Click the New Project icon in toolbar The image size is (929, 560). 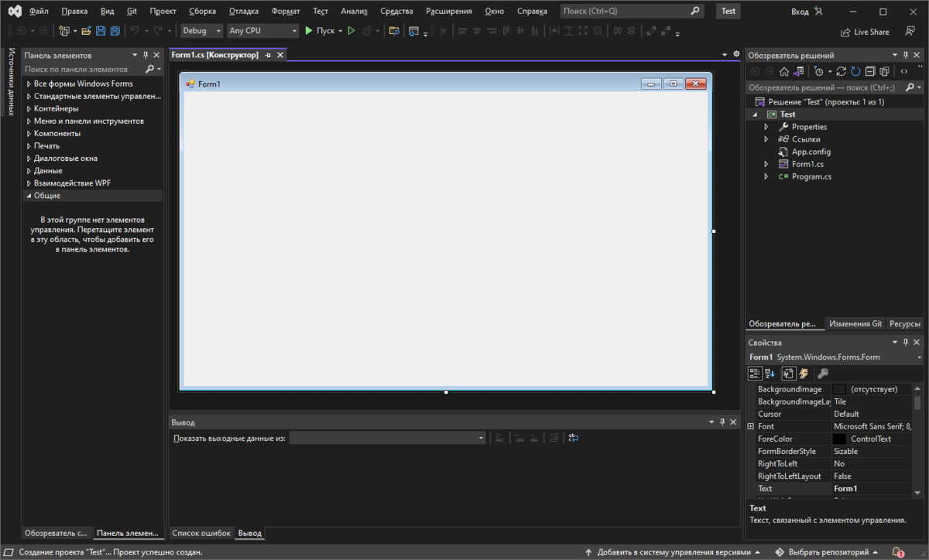(64, 31)
